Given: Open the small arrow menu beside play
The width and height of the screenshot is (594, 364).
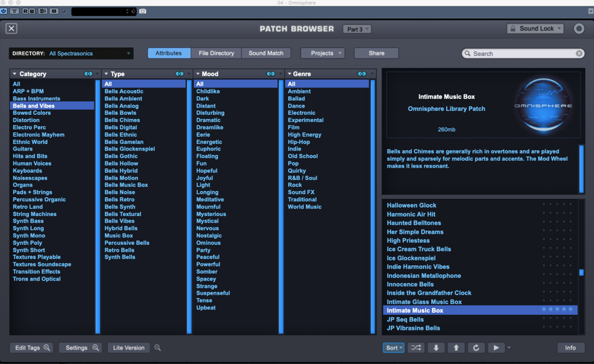Looking at the screenshot, I should coord(509,348).
